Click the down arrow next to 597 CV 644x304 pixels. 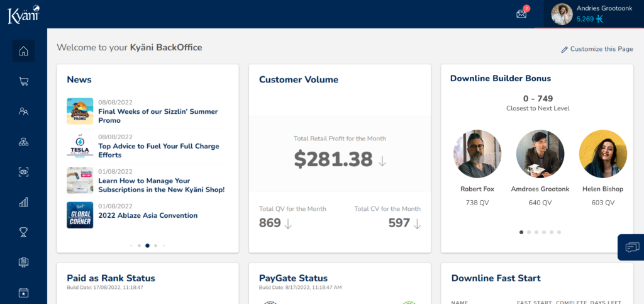point(417,224)
